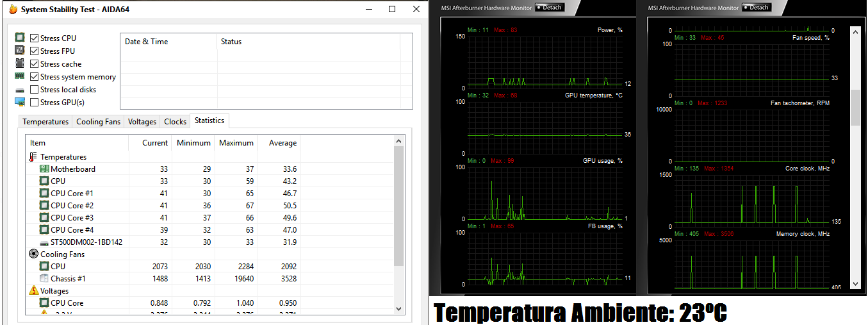868x325 pixels.
Task: Click the Stress GPU(s) monitor icon
Action: (x=20, y=103)
